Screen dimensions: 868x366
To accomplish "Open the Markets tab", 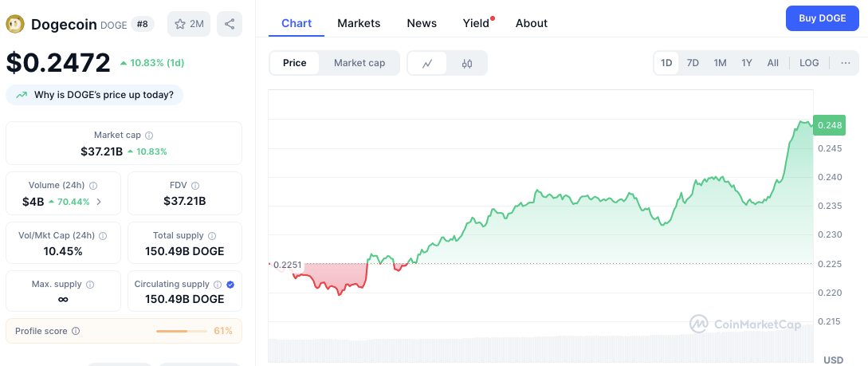I will coord(359,23).
